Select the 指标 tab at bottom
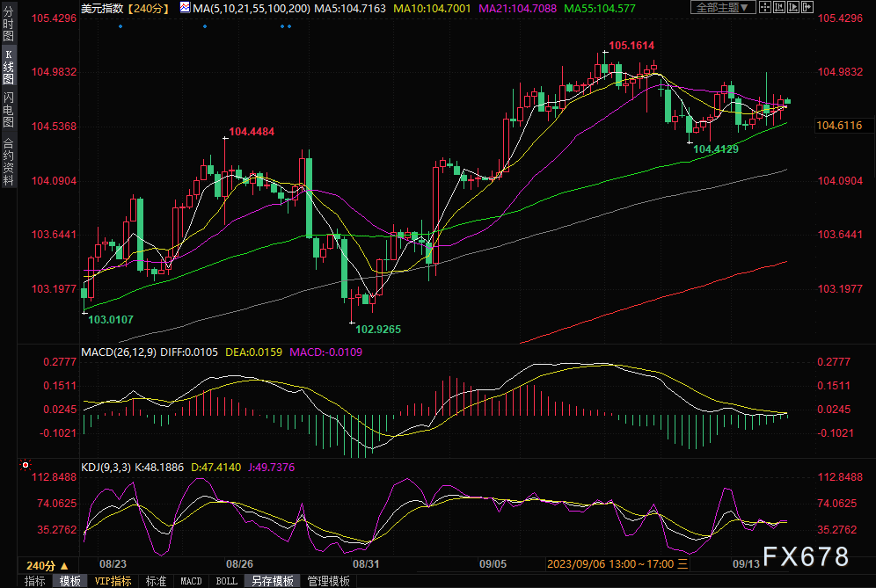Image resolution: width=876 pixels, height=588 pixels. click(x=34, y=581)
